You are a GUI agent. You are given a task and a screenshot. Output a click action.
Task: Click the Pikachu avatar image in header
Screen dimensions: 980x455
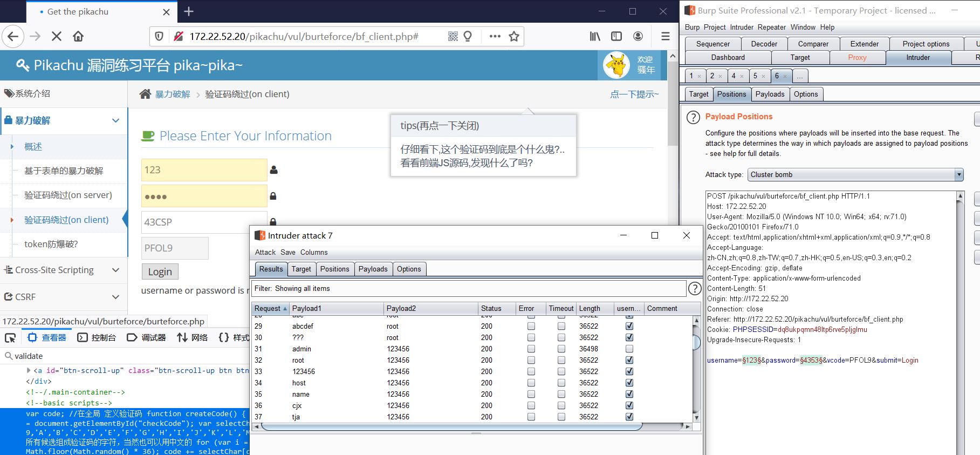point(616,65)
